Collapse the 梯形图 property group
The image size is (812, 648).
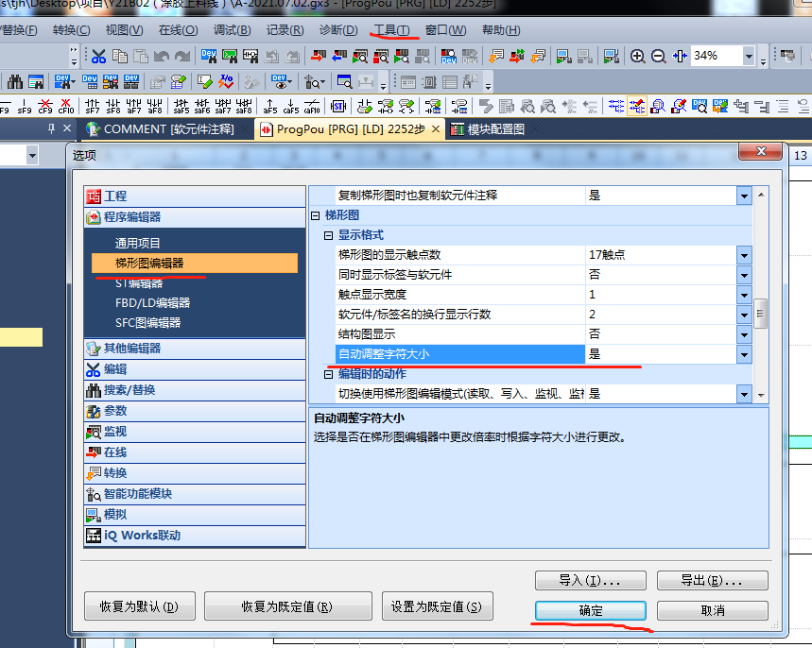point(317,216)
